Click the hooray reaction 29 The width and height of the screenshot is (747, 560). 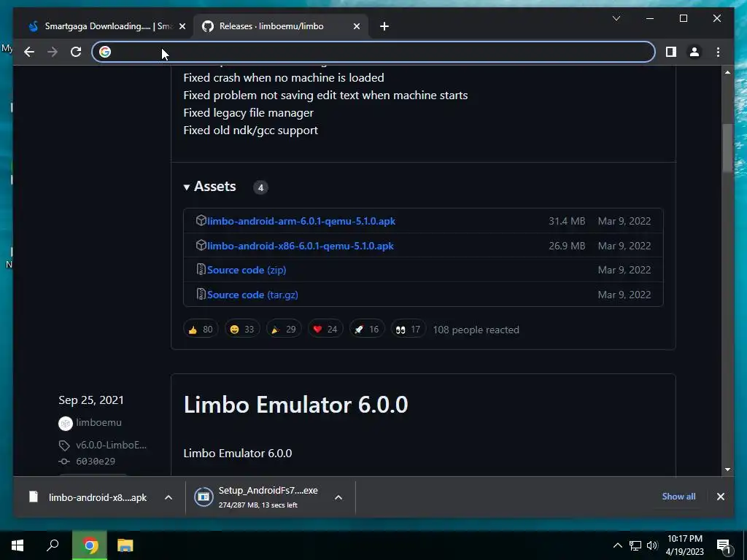pos(284,329)
